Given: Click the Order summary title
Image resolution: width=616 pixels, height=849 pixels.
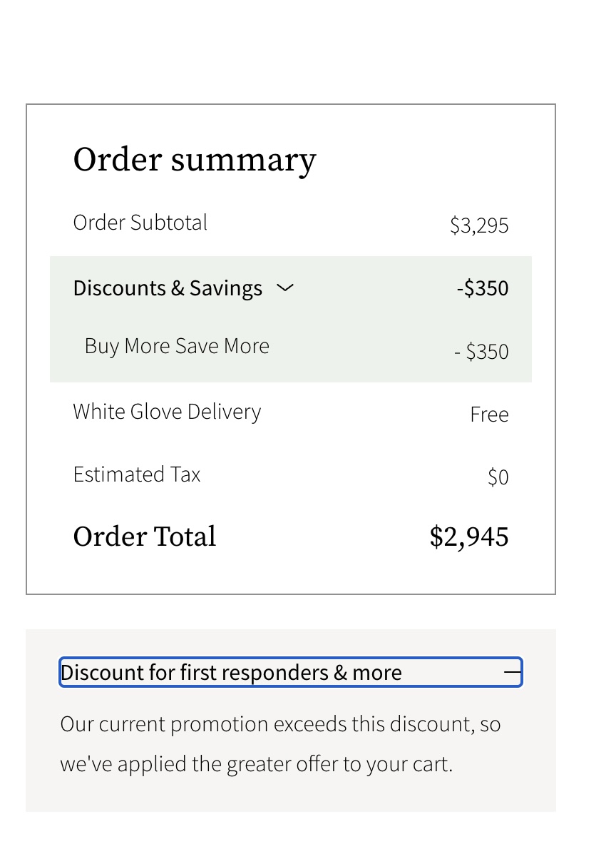Looking at the screenshot, I should click(194, 159).
